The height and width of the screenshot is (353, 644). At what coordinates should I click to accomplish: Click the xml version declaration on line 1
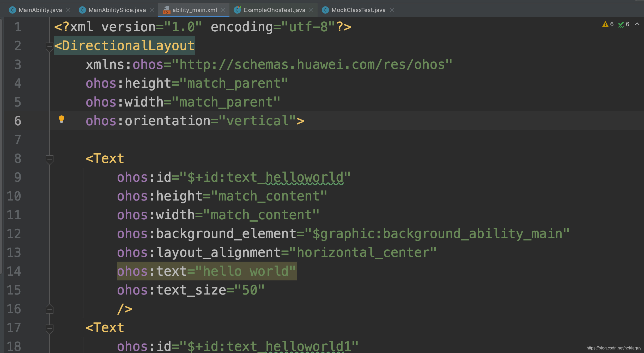click(203, 27)
